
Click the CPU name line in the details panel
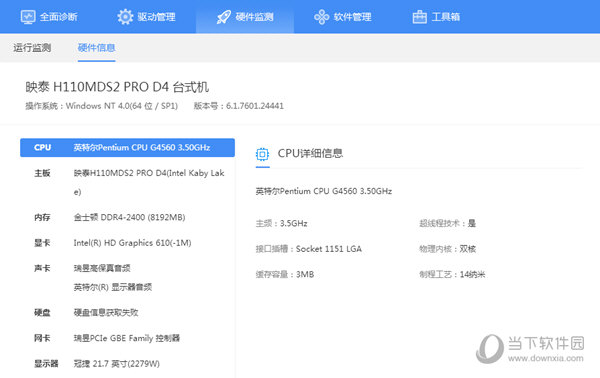(x=324, y=191)
